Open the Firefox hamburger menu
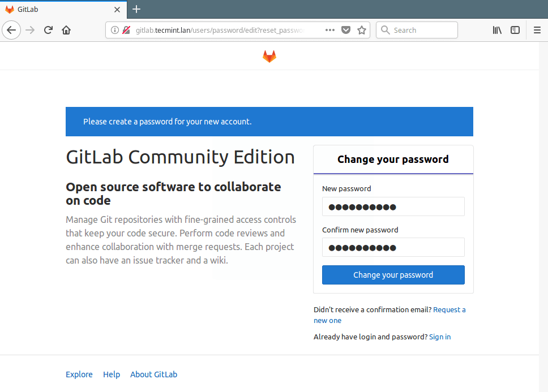The width and height of the screenshot is (548, 392). point(537,30)
